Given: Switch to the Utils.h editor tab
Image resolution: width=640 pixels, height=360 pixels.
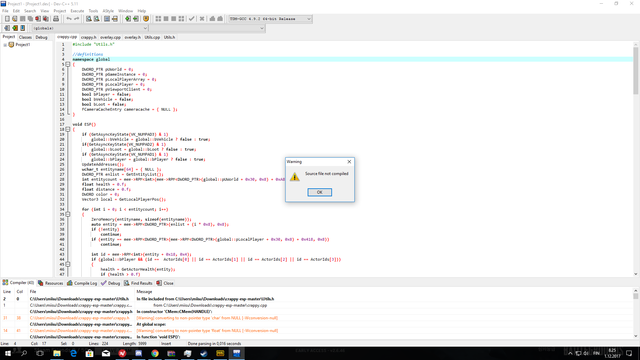Looking at the screenshot, I should click(169, 37).
